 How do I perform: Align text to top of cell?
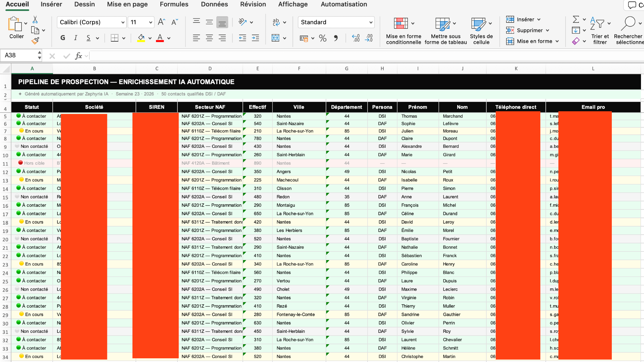[197, 22]
